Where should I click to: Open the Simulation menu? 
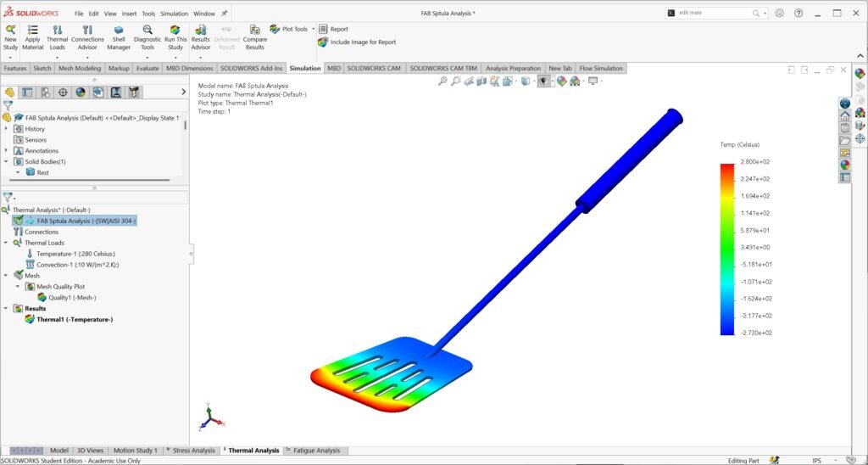tap(175, 14)
